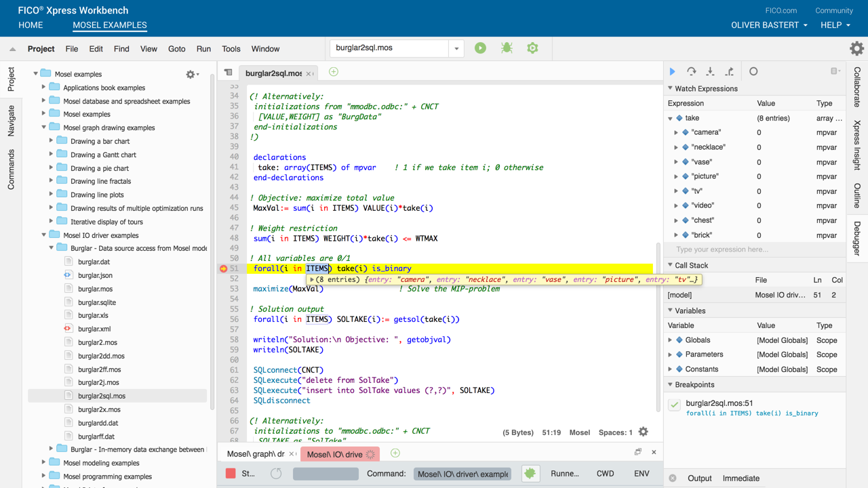Click the CWD button in run bar
The height and width of the screenshot is (488, 868).
pyautogui.click(x=605, y=474)
